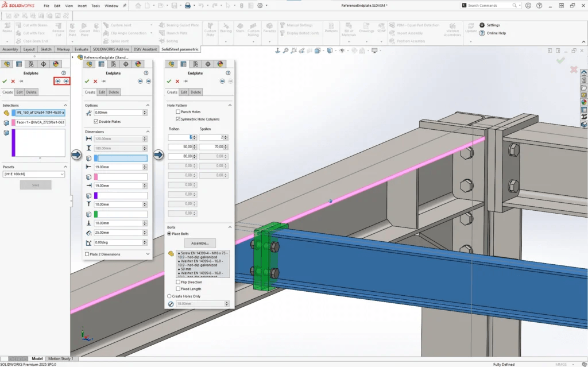This screenshot has height=367, width=588.
Task: Select the Create Holes Only radio button
Action: [x=169, y=296]
